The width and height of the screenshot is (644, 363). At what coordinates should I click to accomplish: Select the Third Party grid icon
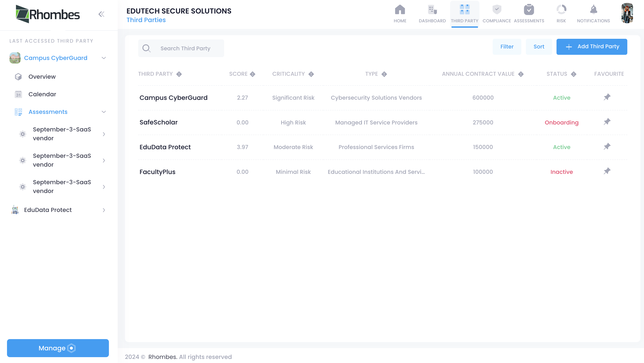click(x=464, y=10)
